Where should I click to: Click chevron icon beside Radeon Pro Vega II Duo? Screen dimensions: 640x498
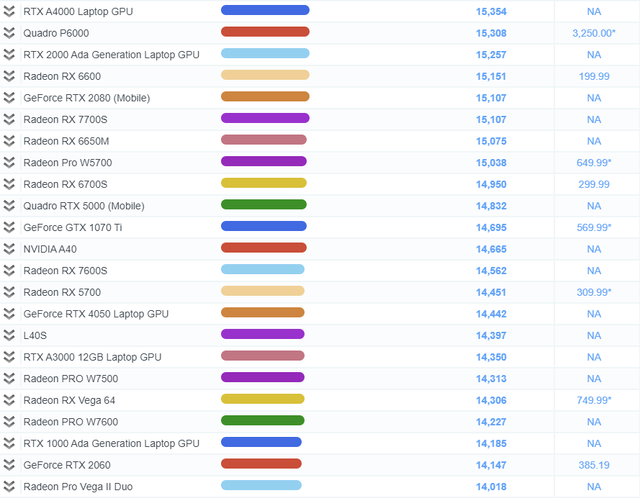pos(9,487)
